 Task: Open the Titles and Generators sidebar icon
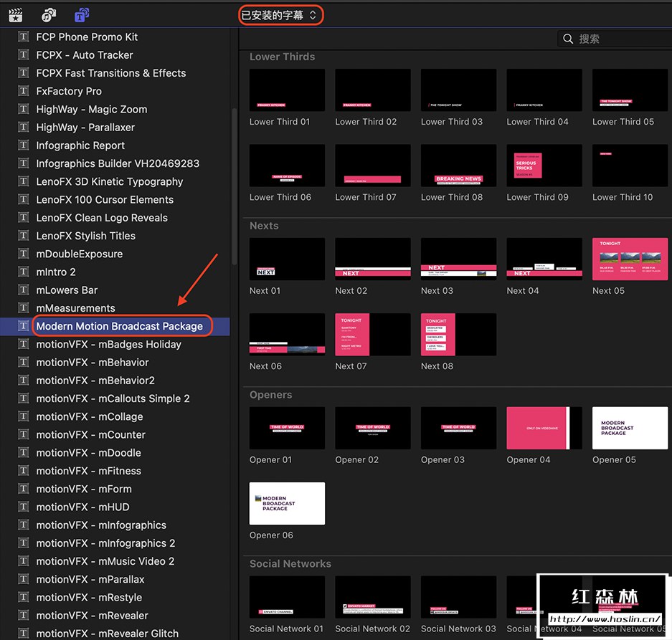pos(82,15)
